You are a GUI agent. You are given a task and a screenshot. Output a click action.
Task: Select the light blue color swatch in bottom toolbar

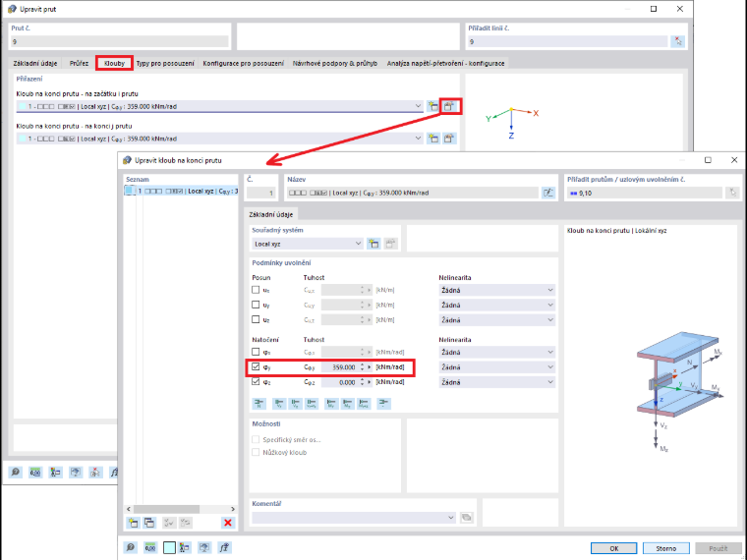click(x=169, y=547)
